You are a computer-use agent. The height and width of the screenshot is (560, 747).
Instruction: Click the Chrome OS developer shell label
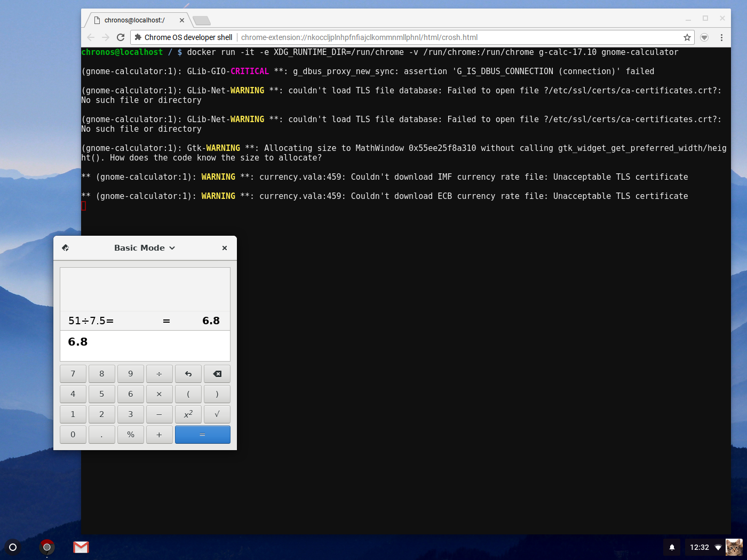click(188, 37)
